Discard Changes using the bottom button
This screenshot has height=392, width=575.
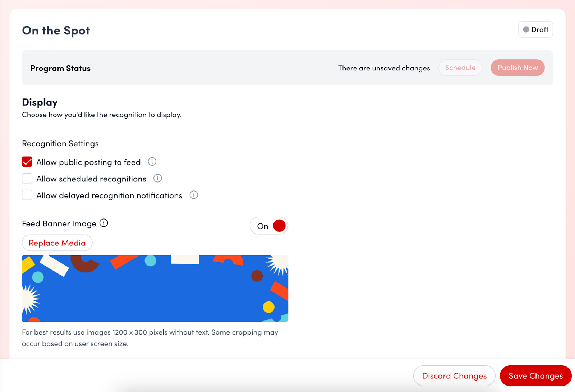click(454, 376)
